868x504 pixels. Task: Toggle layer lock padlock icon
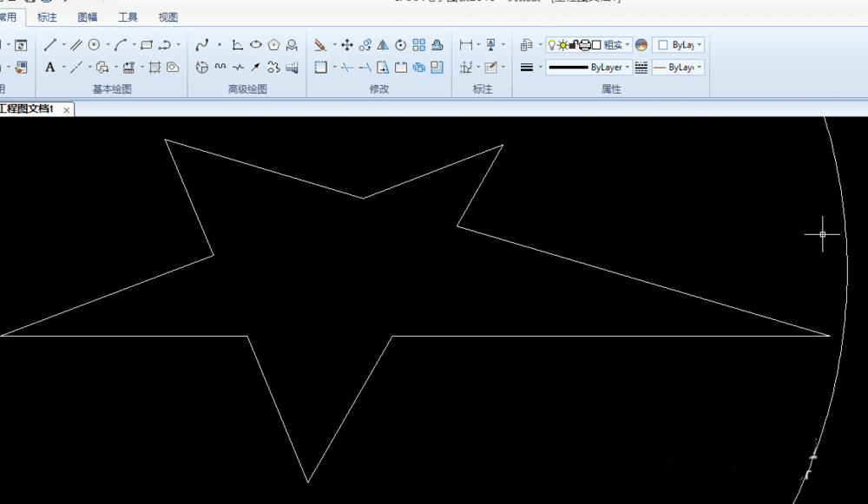point(574,45)
